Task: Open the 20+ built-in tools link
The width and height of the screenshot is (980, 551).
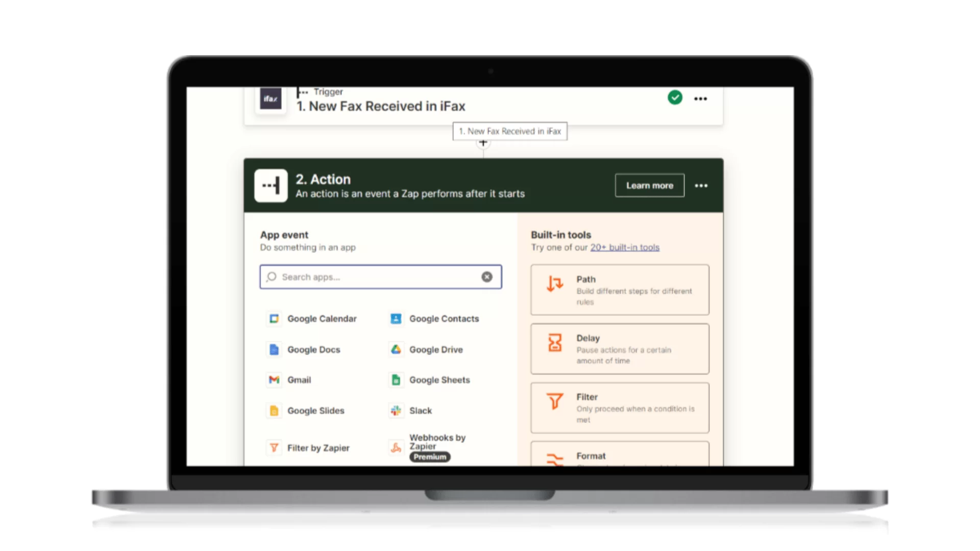Action: (625, 247)
